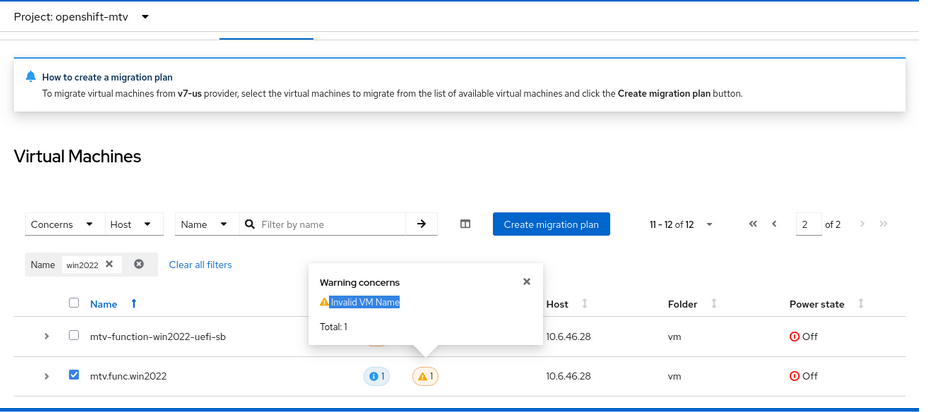Click the search arrow button
Image resolution: width=933 pixels, height=412 pixels.
[422, 224]
